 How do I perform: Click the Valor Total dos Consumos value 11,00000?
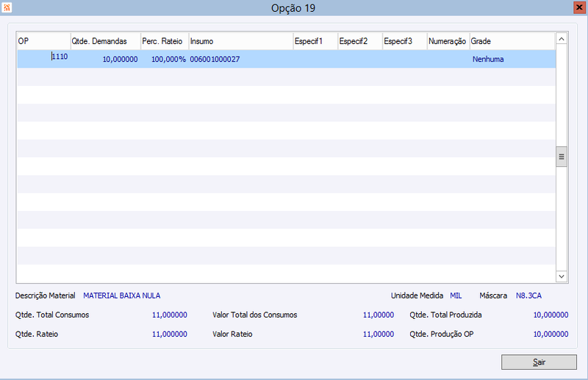tap(379, 315)
